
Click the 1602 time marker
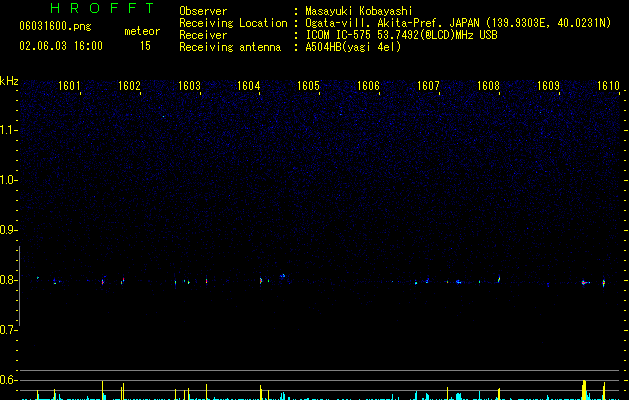click(x=129, y=86)
